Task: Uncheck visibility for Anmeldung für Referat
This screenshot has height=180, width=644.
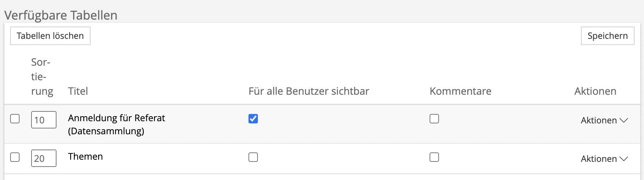Action: (x=253, y=119)
